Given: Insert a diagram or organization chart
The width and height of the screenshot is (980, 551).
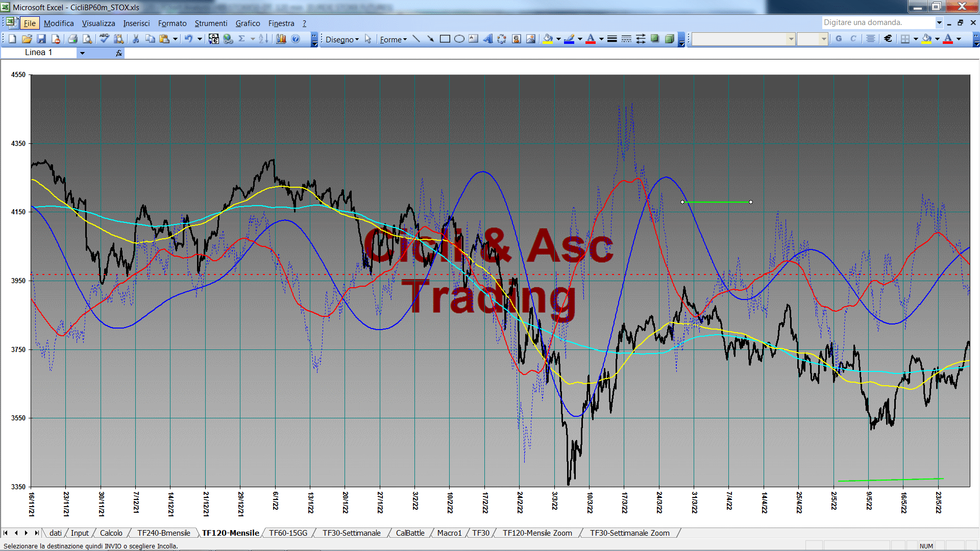Looking at the screenshot, I should 502,39.
